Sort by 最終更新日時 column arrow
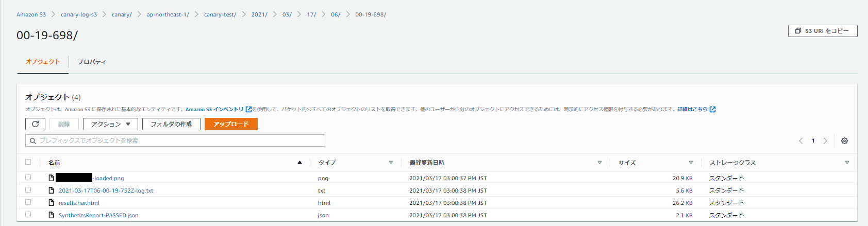The image size is (868, 226). point(599,163)
